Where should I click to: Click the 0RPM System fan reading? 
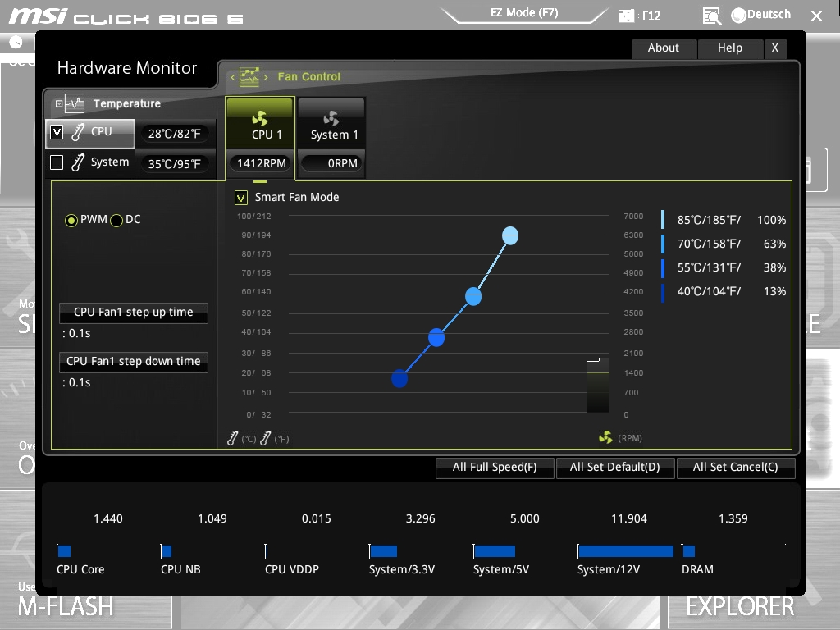point(332,163)
